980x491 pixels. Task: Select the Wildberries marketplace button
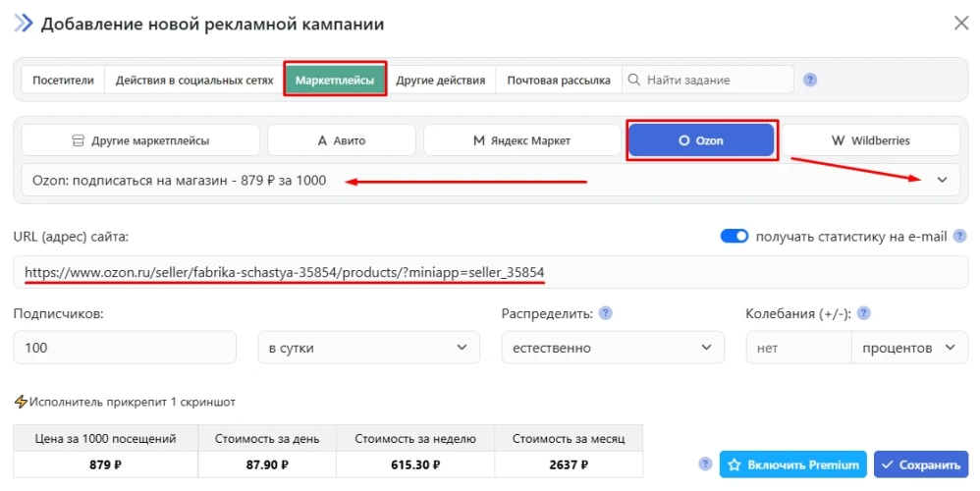pyautogui.click(x=870, y=140)
